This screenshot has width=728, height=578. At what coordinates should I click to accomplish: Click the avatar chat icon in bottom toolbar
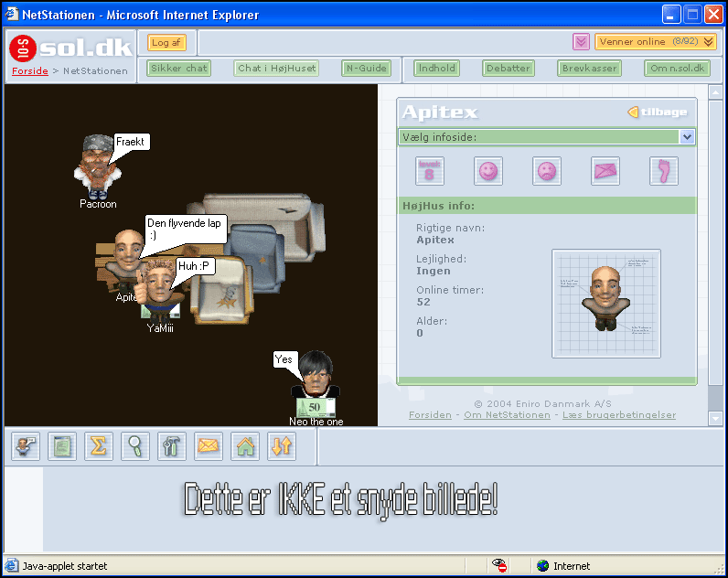(26, 446)
